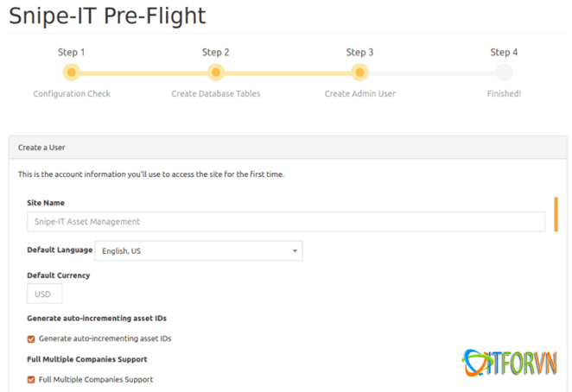This screenshot has width=572, height=392.
Task: Select the Finished! step label
Action: pyautogui.click(x=504, y=93)
